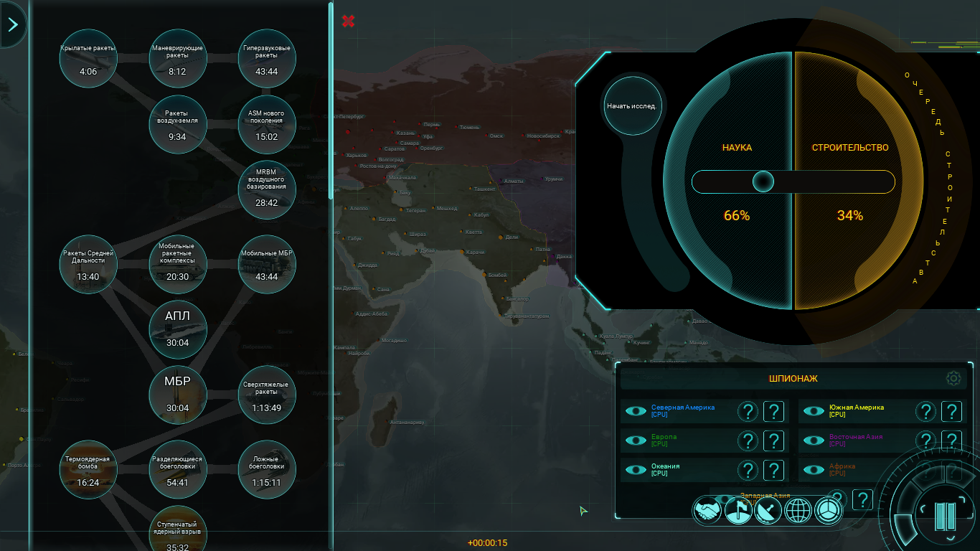
Task: Click the satellite dish icon
Action: [x=768, y=511]
